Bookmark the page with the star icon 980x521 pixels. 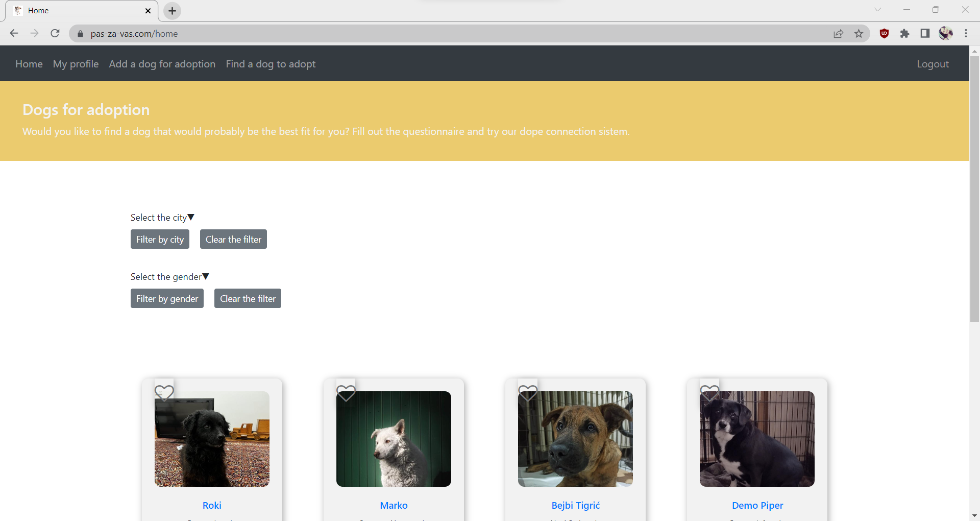click(x=859, y=33)
